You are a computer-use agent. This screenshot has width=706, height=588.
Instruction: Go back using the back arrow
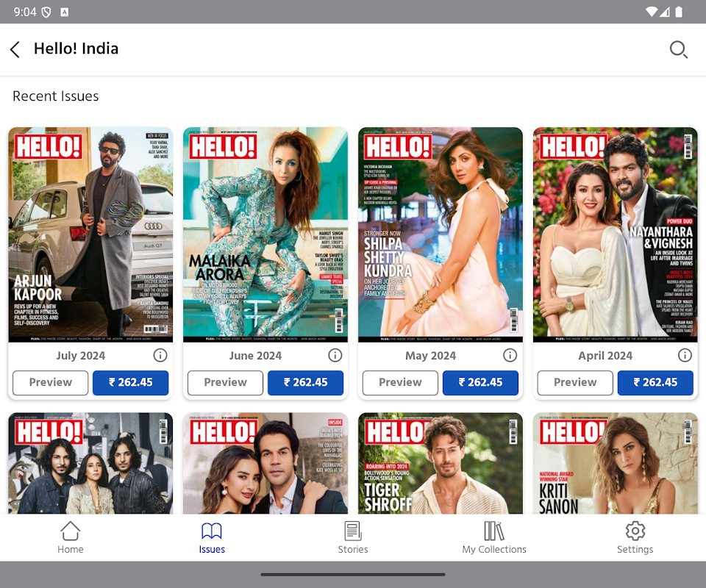pos(15,49)
